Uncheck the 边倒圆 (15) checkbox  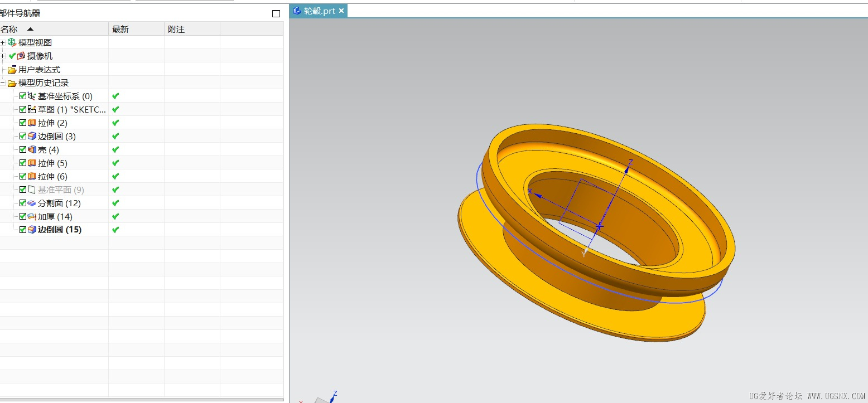[x=23, y=230]
